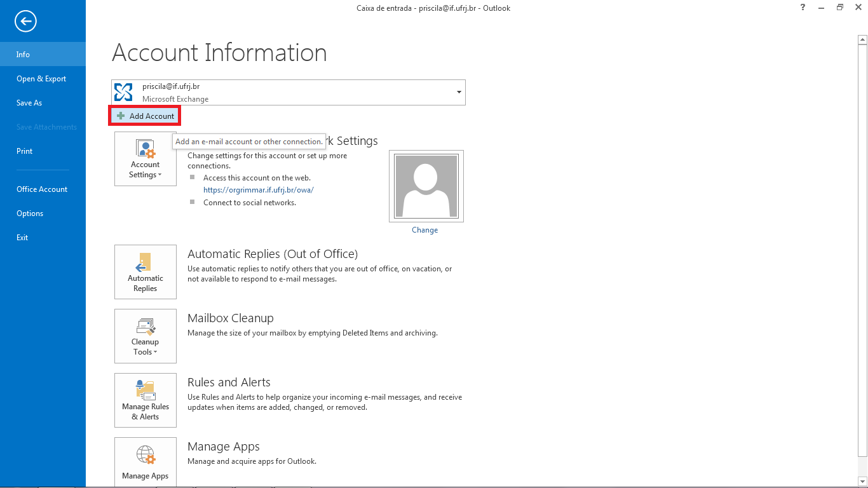Open Manage Rules & Alerts button
868x488 pixels.
pyautogui.click(x=146, y=400)
